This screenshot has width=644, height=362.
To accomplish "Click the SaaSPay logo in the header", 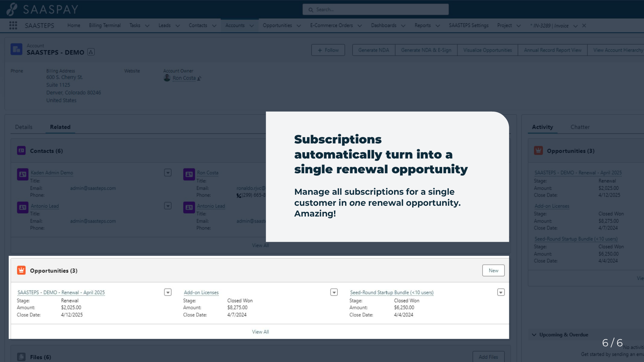I will [x=42, y=9].
